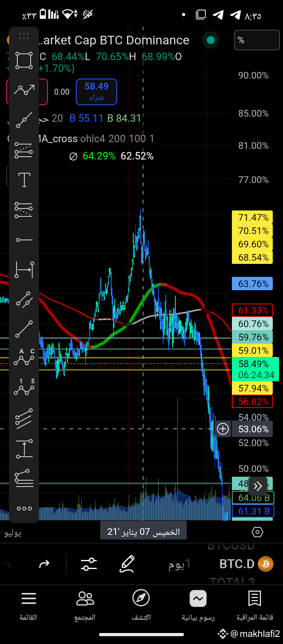Viewport: 283px width, 644px height.
Task: Open the رسوم بيانية charts tab
Action: pyautogui.click(x=198, y=607)
